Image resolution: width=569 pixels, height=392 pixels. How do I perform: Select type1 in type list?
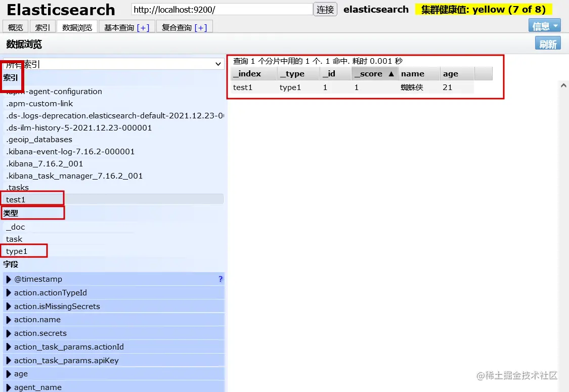click(x=113, y=251)
